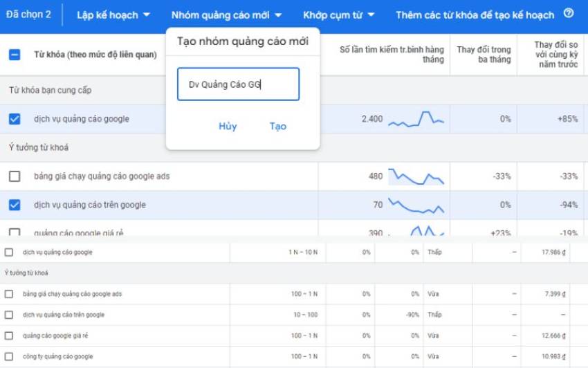Click the 1 N – 10 N range value
This screenshot has height=368, width=588.
pos(303,252)
